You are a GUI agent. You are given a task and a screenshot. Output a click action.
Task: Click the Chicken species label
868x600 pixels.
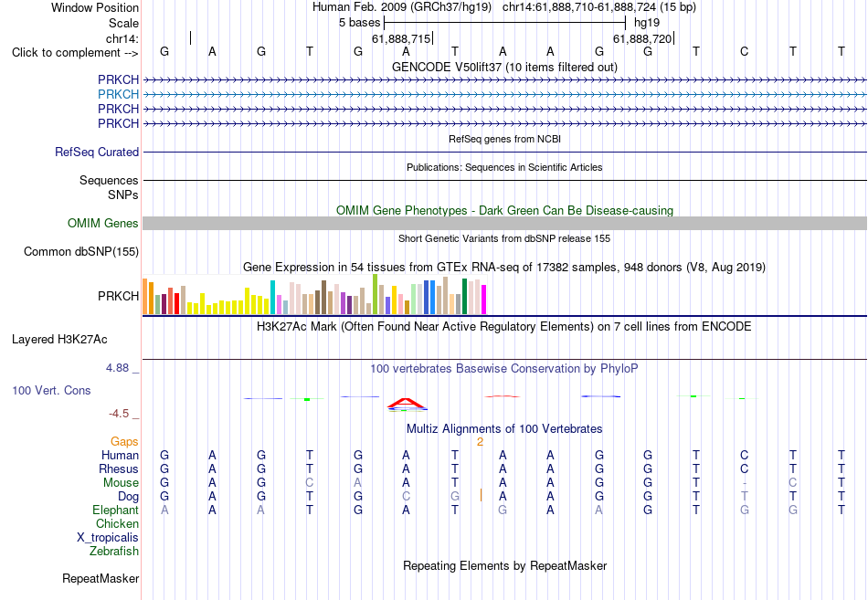117,523
